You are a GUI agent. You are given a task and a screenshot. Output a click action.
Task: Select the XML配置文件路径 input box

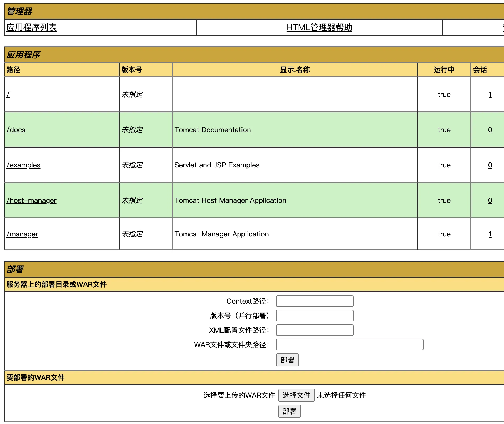coord(315,330)
